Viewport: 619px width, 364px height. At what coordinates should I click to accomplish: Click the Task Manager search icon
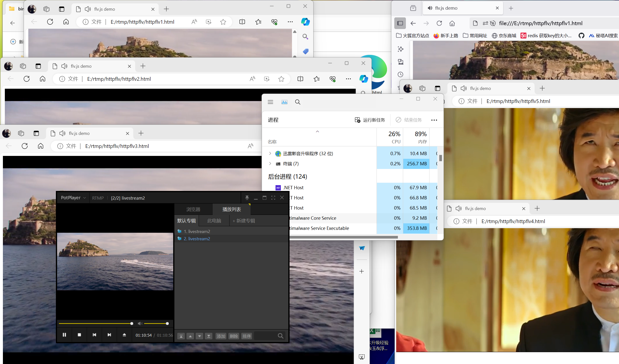tap(298, 102)
